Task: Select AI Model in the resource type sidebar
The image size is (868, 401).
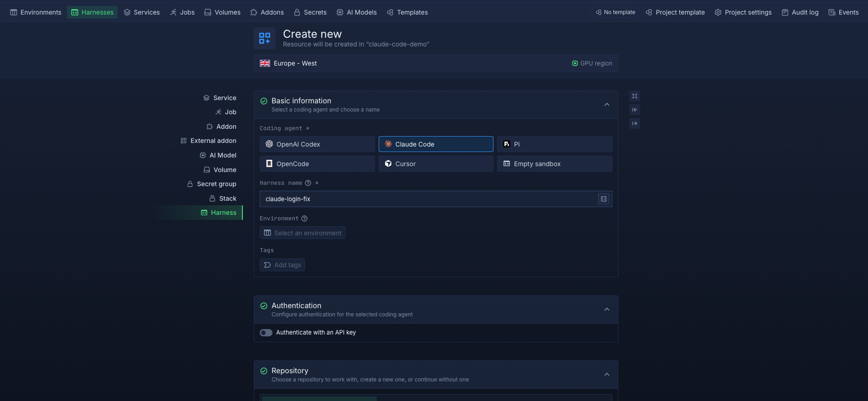Action: coord(218,155)
